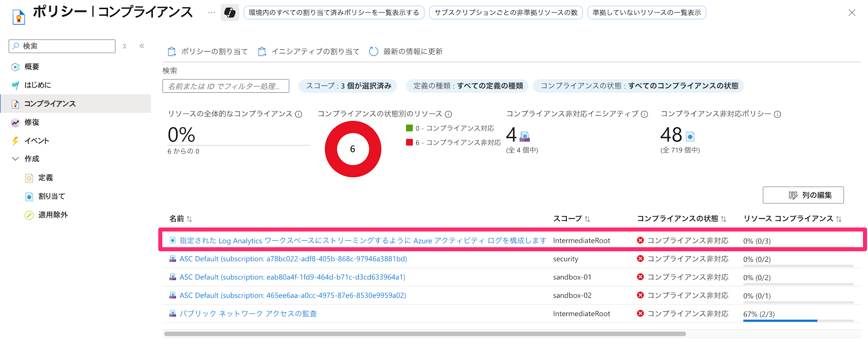Info icon beside コンプライアンスの状態別のリソース
Viewport: 868px width, 349px height.
[x=448, y=114]
